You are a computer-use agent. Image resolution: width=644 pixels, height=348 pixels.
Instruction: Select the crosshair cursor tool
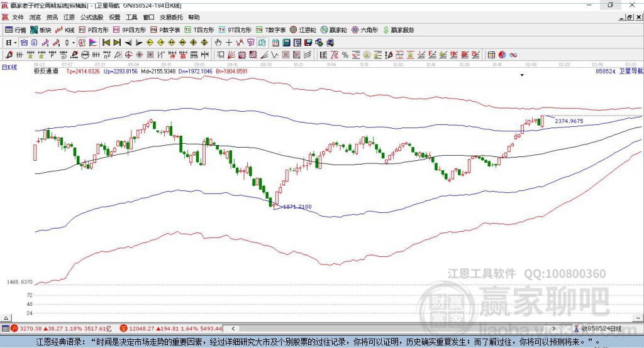tap(229, 43)
